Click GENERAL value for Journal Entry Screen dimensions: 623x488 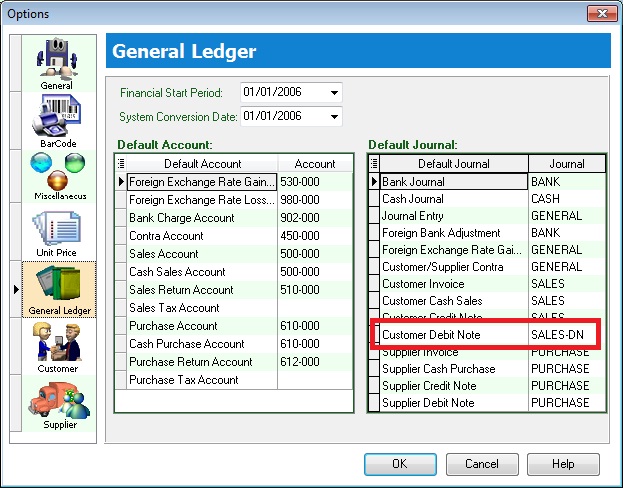pyautogui.click(x=557, y=216)
